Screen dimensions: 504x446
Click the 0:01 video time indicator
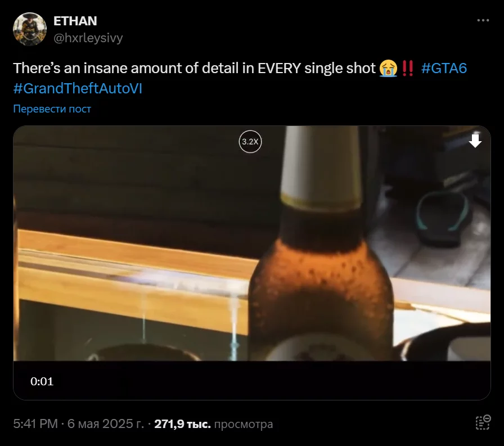(42, 381)
